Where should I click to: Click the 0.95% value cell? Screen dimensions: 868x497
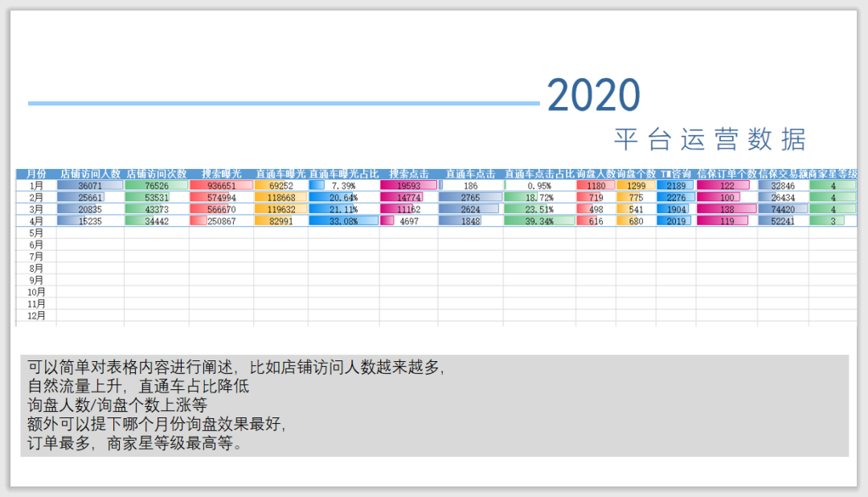coord(537,185)
